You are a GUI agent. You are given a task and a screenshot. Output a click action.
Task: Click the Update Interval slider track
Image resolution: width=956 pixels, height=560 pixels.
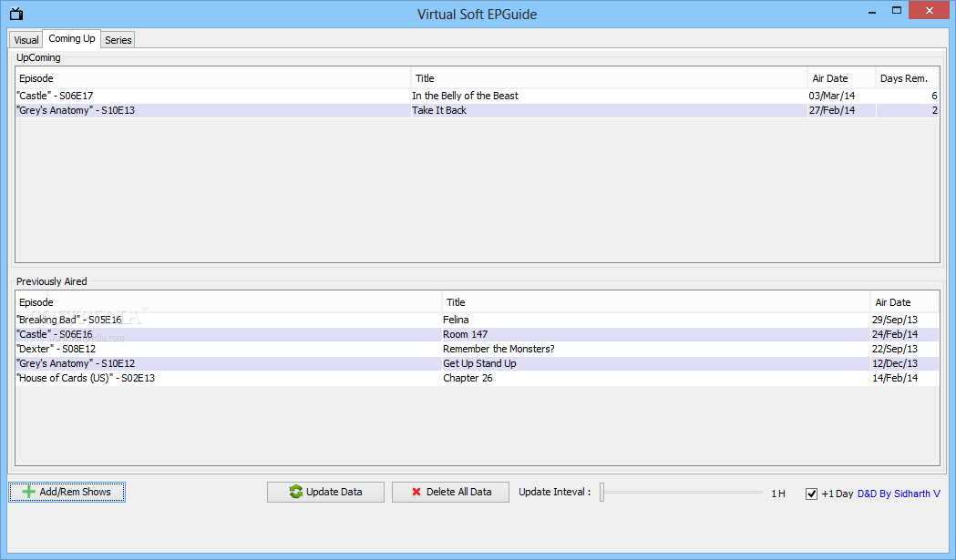click(683, 493)
